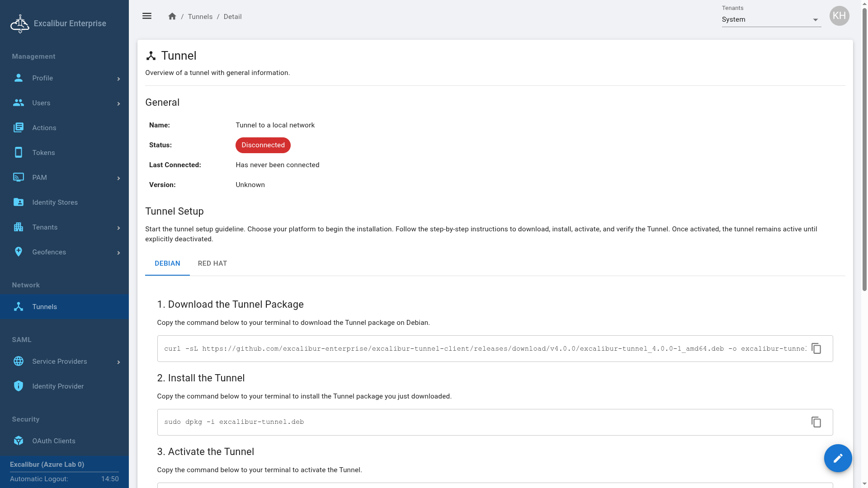Open Tokens from the sidebar
The height and width of the screenshot is (488, 868).
[x=43, y=153]
